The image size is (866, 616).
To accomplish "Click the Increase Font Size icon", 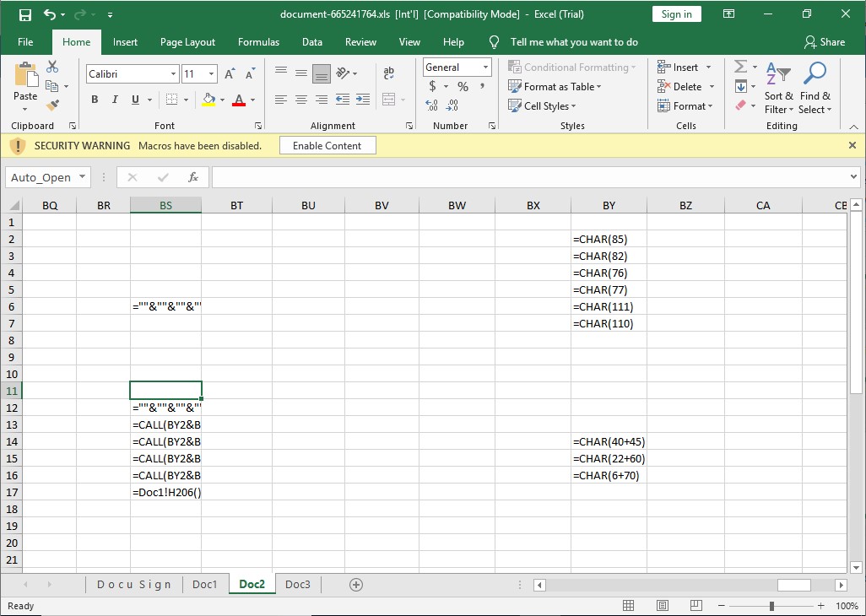I will (x=229, y=74).
